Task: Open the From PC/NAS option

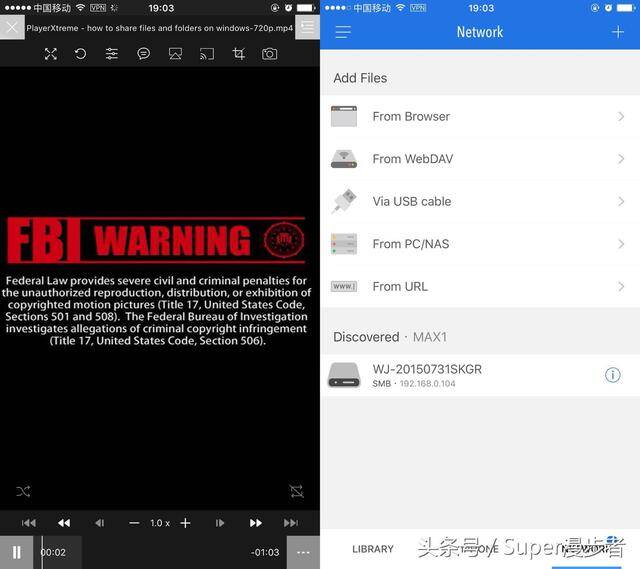Action: (x=480, y=244)
